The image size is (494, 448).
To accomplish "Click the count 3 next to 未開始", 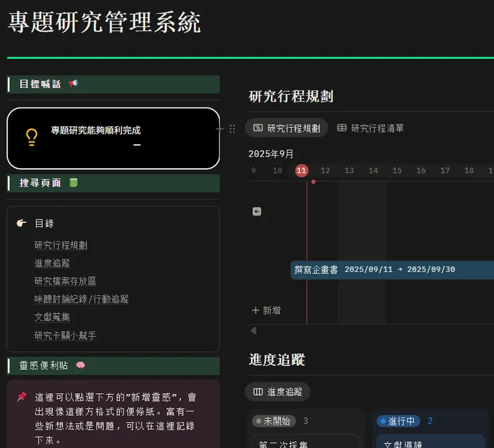I will point(306,421).
